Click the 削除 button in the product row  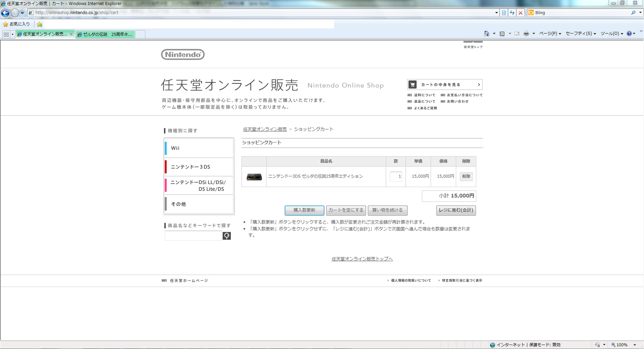pyautogui.click(x=466, y=177)
